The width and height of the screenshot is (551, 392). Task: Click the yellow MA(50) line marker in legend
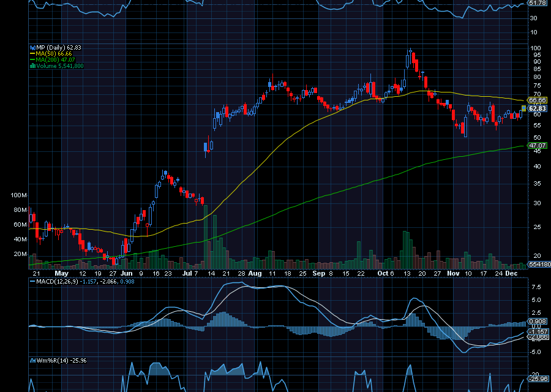pos(32,54)
